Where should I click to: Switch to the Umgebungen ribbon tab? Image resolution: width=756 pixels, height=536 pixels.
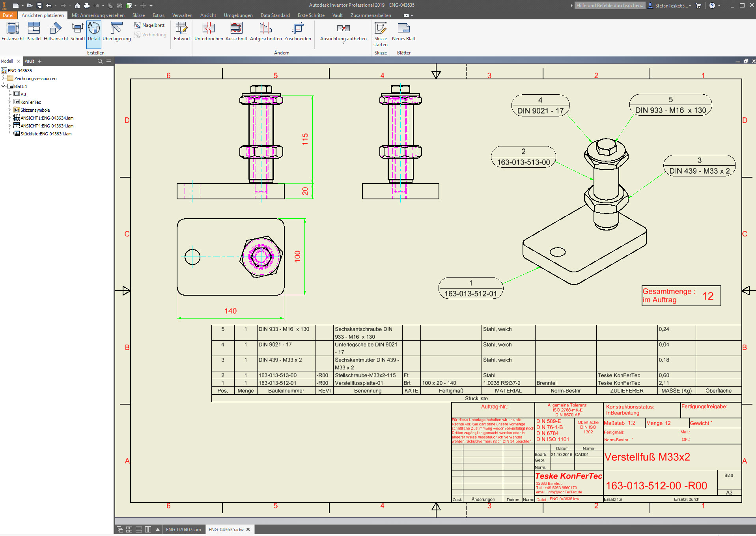click(x=238, y=15)
